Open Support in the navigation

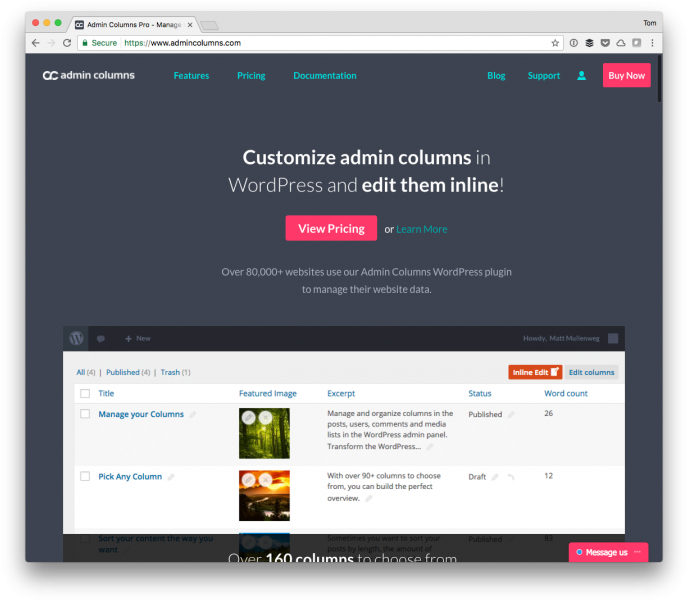544,75
